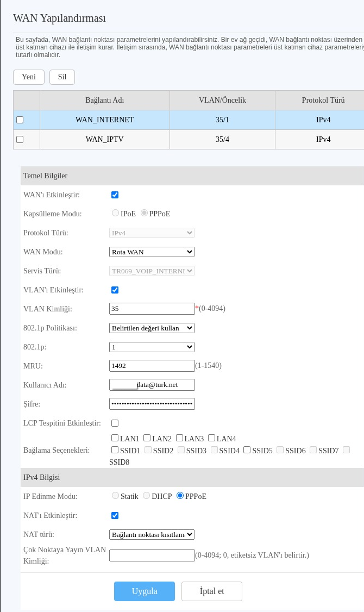Open the Protokol Türü IPv4 dropdown
364x612 pixels.
152,233
